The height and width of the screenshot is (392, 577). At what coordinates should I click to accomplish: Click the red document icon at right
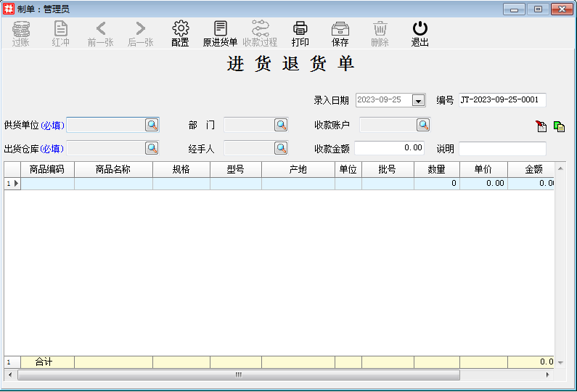[541, 126]
